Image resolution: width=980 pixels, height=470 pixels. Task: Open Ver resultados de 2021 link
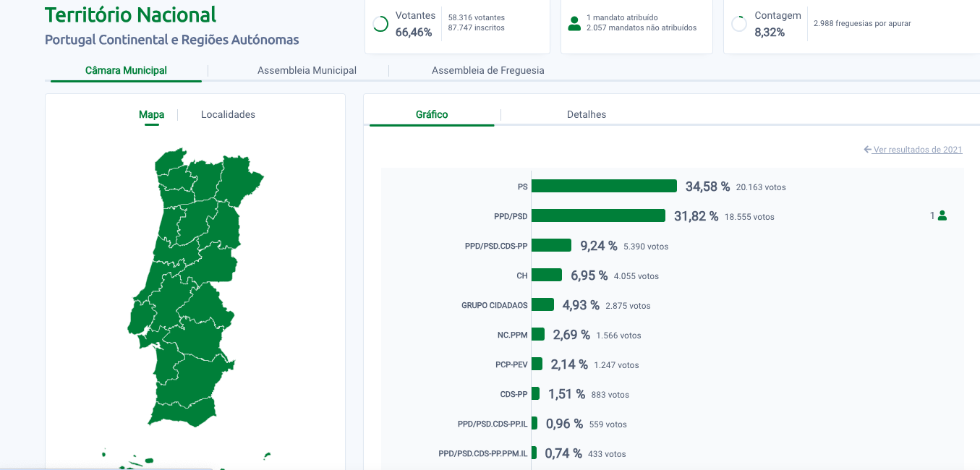click(x=917, y=150)
